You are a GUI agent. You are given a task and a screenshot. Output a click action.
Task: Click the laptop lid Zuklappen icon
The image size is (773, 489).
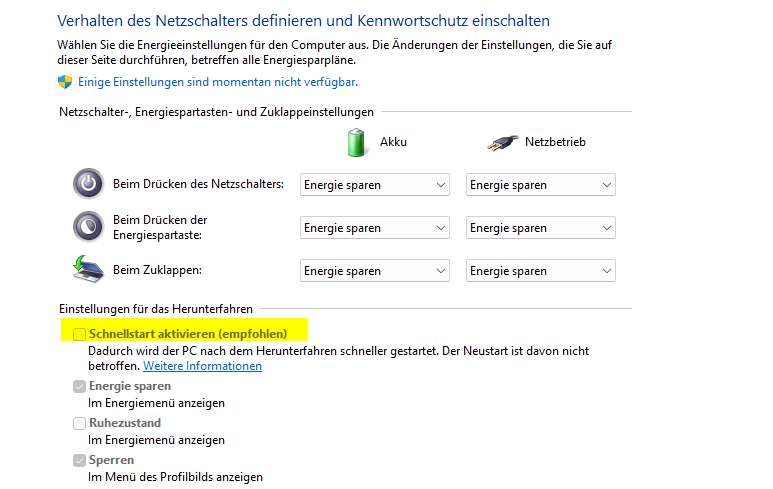tap(88, 270)
